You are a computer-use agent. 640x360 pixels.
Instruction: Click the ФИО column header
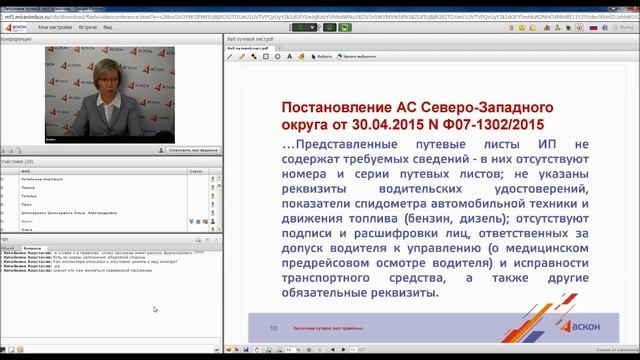(x=104, y=171)
